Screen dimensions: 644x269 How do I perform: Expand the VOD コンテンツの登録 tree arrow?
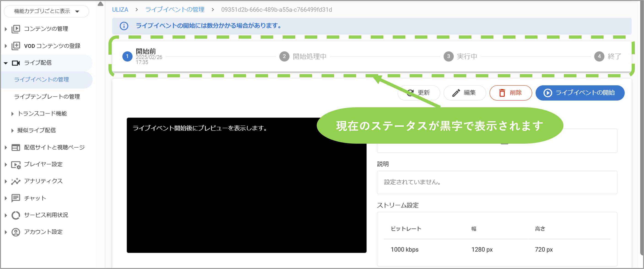point(6,46)
